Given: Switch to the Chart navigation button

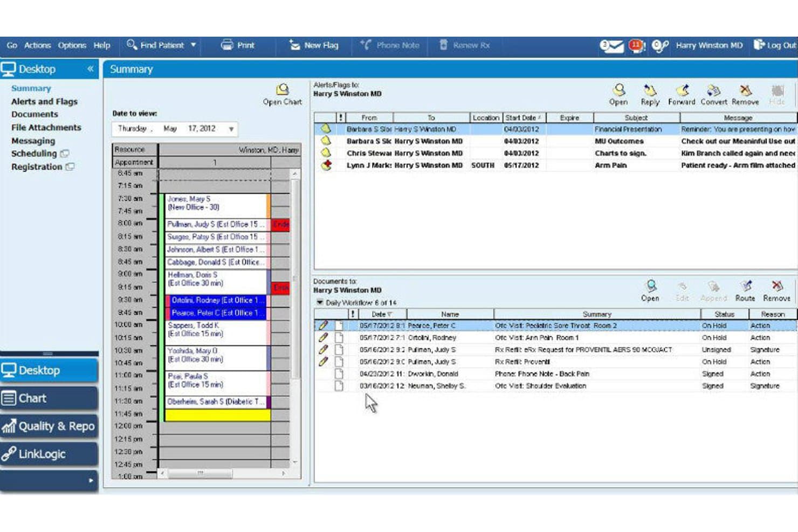Looking at the screenshot, I should [x=49, y=398].
